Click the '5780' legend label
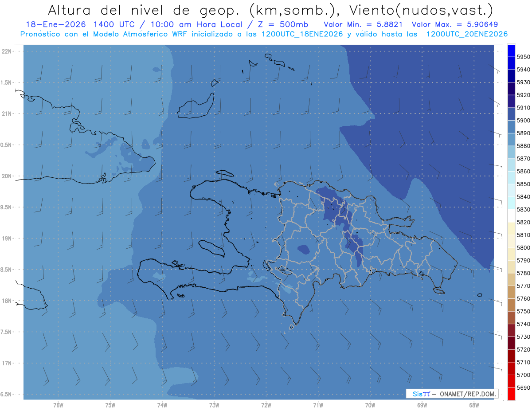532x411 pixels. 523,273
